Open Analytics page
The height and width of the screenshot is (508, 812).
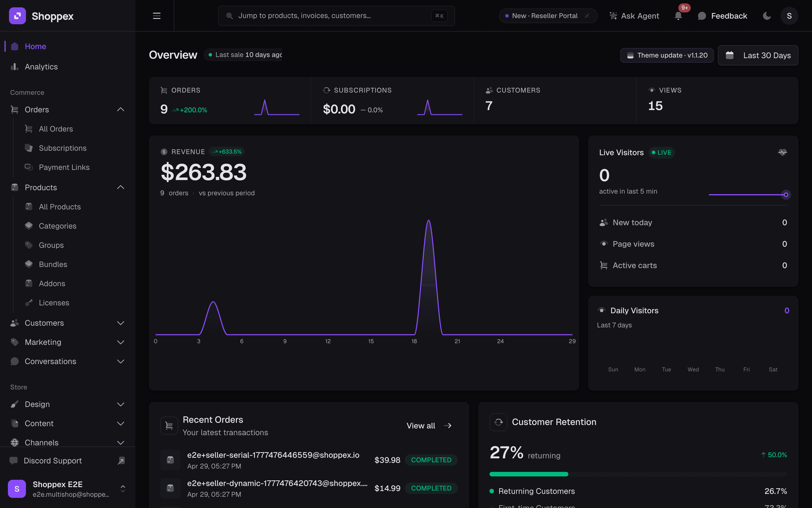click(68, 67)
